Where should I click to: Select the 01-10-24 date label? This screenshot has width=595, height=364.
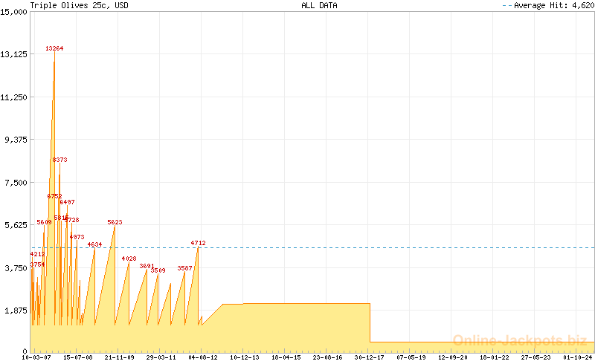(578, 357)
